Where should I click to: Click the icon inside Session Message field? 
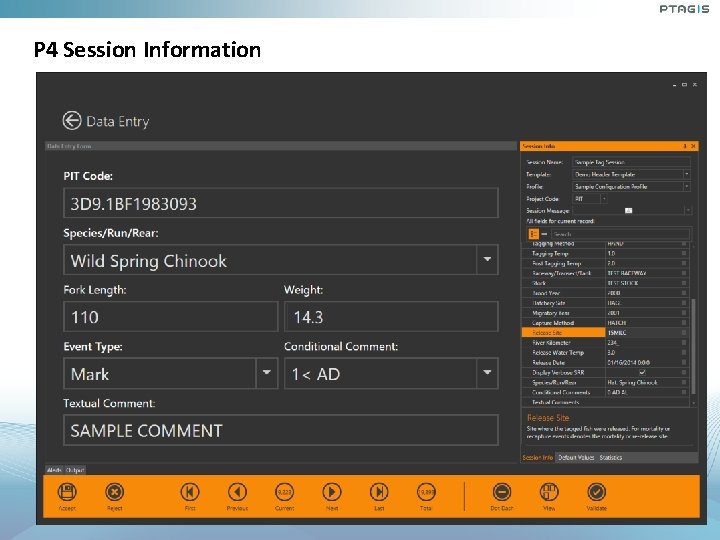[x=629, y=210]
